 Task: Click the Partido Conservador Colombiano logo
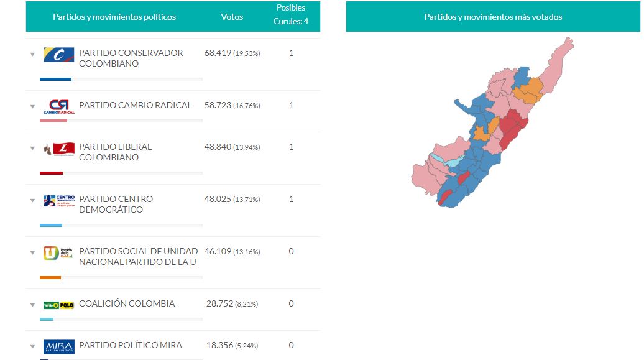tap(58, 55)
